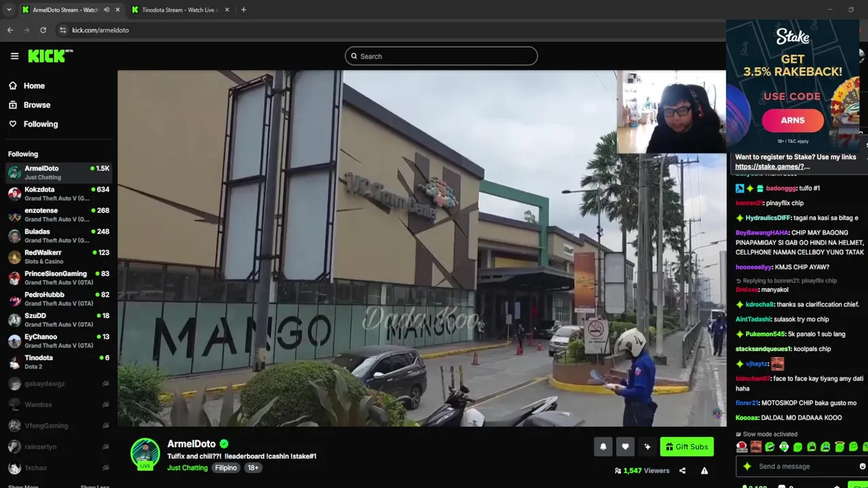The height and width of the screenshot is (488, 868).
Task: Open offline 1xchao channel
Action: pyautogui.click(x=58, y=468)
